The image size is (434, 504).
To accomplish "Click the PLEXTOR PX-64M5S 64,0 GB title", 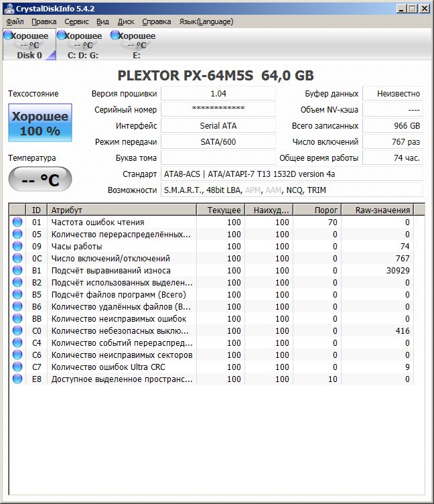I will click(216, 76).
